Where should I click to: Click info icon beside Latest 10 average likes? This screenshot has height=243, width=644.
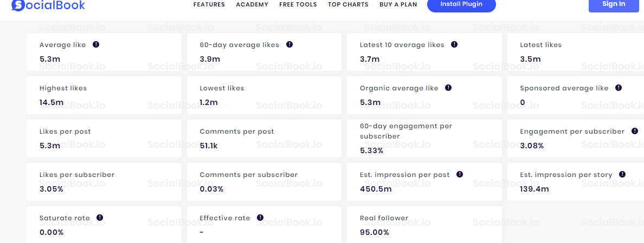tap(454, 44)
